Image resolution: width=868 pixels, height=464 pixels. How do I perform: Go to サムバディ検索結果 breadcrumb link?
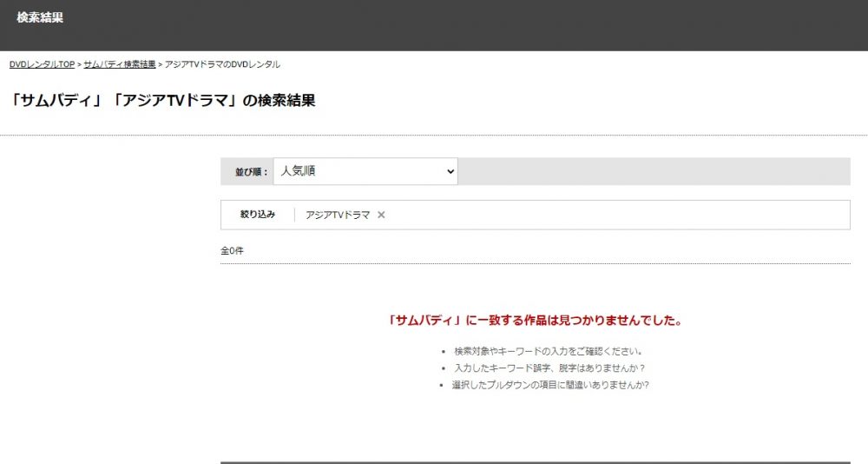[x=120, y=64]
